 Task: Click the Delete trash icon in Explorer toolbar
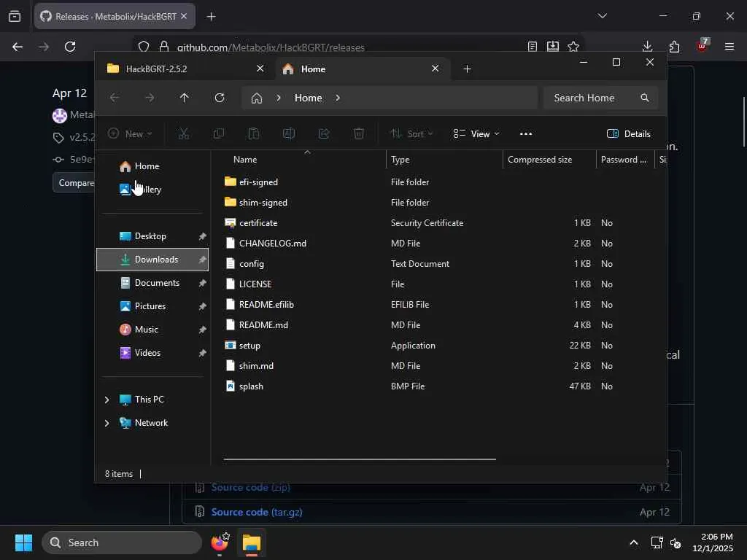pyautogui.click(x=359, y=134)
